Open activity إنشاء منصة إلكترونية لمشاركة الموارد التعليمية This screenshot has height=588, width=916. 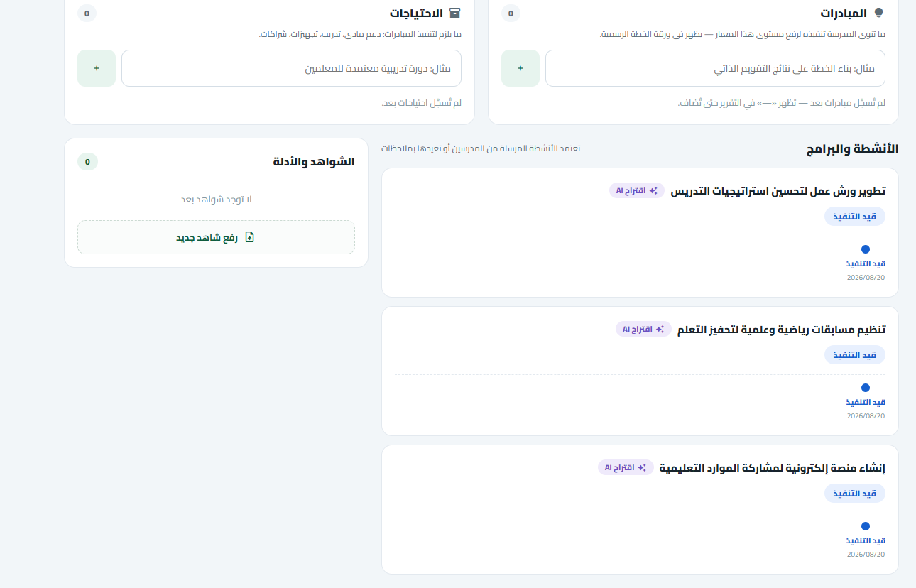tap(773, 468)
